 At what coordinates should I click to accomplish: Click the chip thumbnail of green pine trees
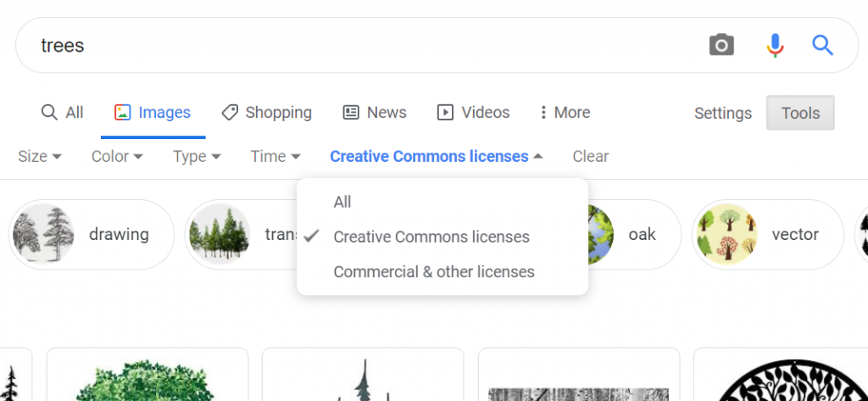click(x=220, y=234)
